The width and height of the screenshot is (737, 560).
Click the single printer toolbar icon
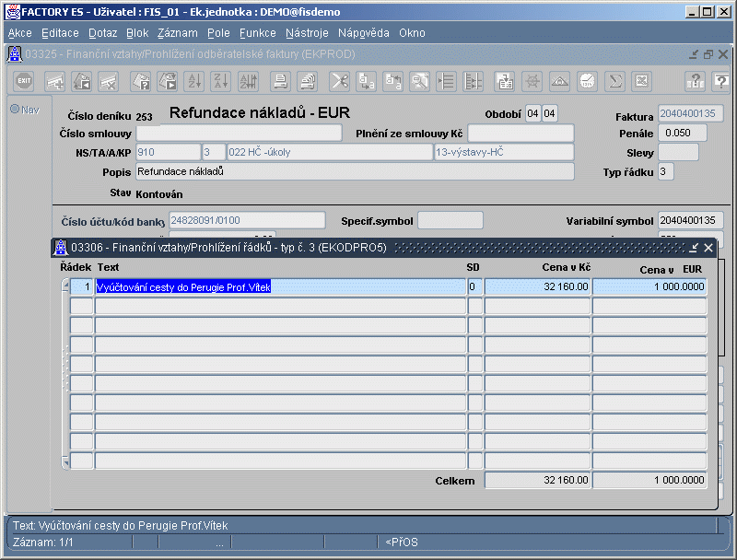point(281,82)
